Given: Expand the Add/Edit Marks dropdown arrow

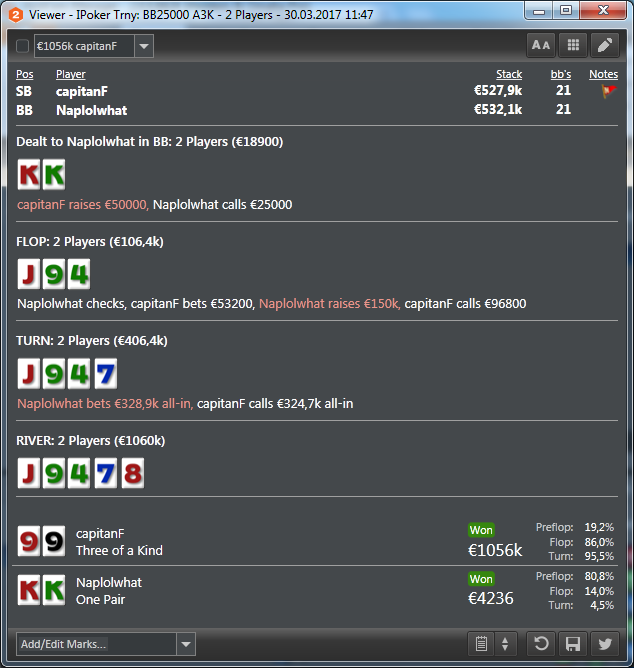Looking at the screenshot, I should [186, 644].
